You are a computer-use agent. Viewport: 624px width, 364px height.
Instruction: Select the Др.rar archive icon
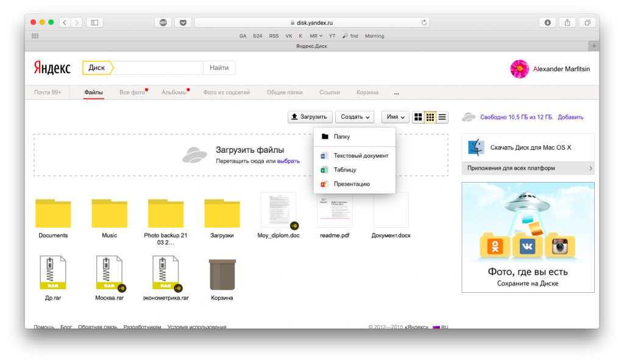click(53, 272)
